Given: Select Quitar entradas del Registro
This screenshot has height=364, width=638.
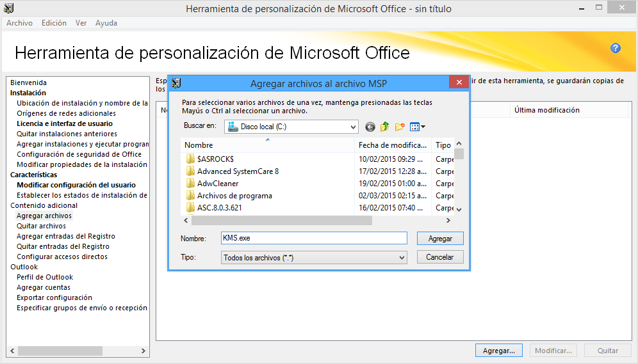Looking at the screenshot, I should (63, 246).
